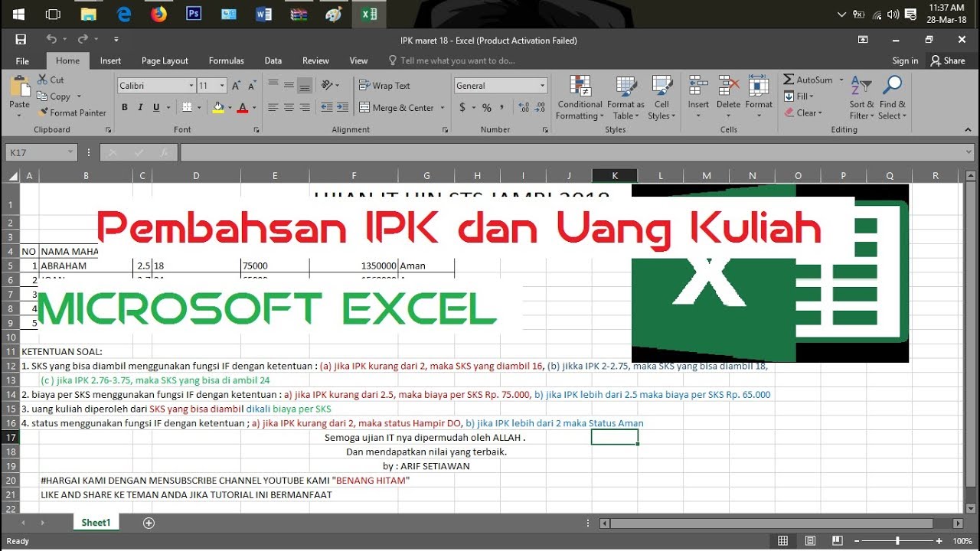Click the Paste clipboard icon

pos(19,86)
